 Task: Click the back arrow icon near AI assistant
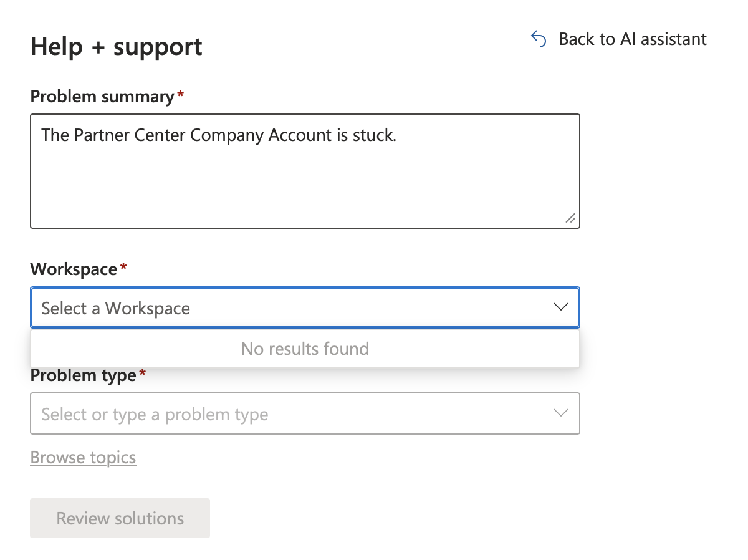click(x=539, y=39)
